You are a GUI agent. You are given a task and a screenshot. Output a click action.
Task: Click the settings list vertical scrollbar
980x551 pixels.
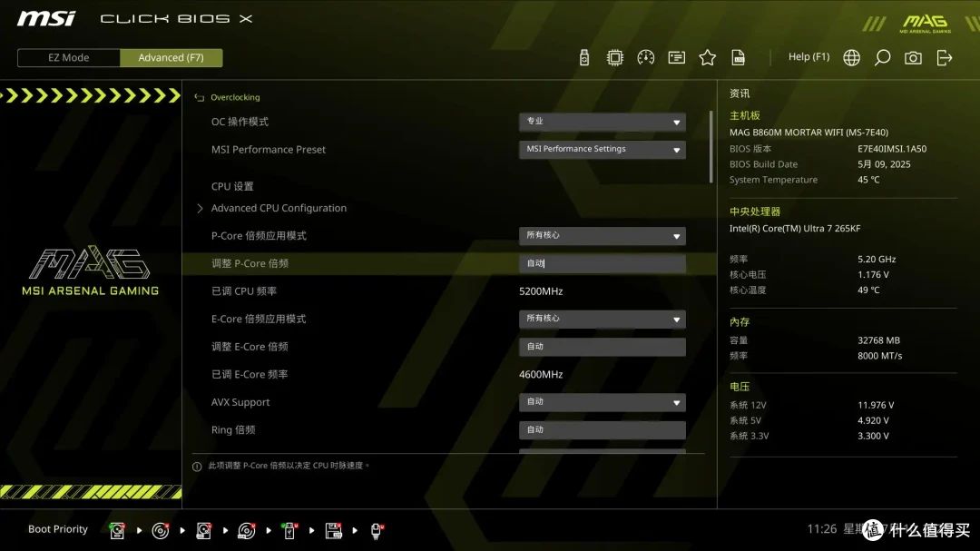(710, 147)
